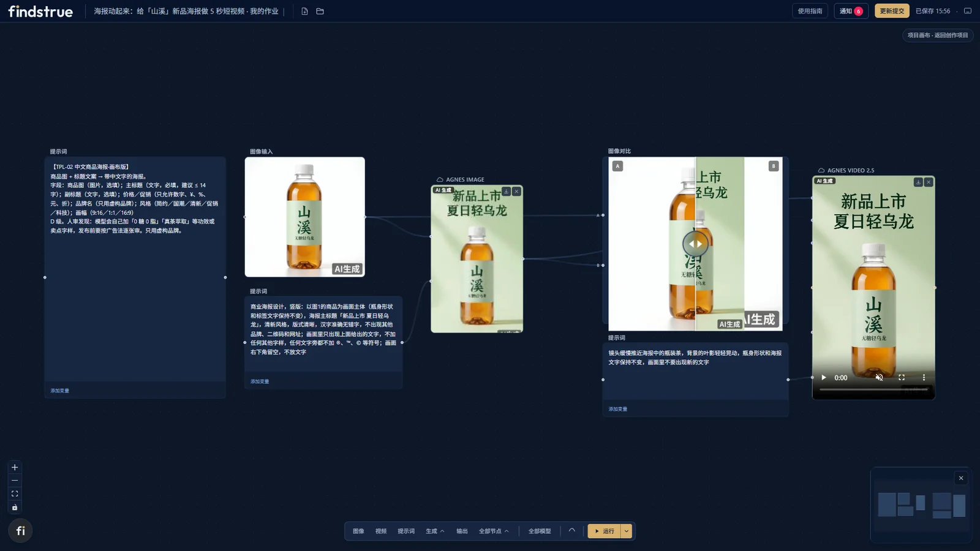Image resolution: width=980 pixels, height=551 pixels.
Task: Fit canvas to view icon
Action: point(15,494)
